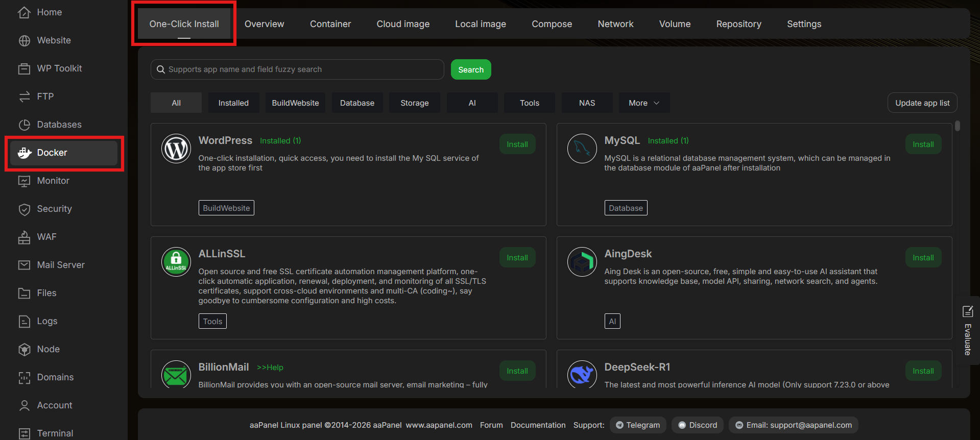Click the Docker whale icon in sidebar
The height and width of the screenshot is (440, 980).
point(24,153)
